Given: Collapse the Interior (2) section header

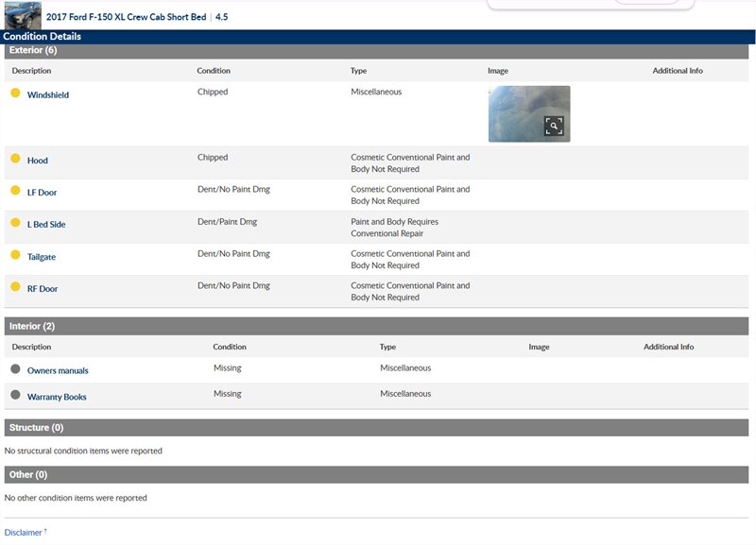Looking at the screenshot, I should click(x=376, y=326).
